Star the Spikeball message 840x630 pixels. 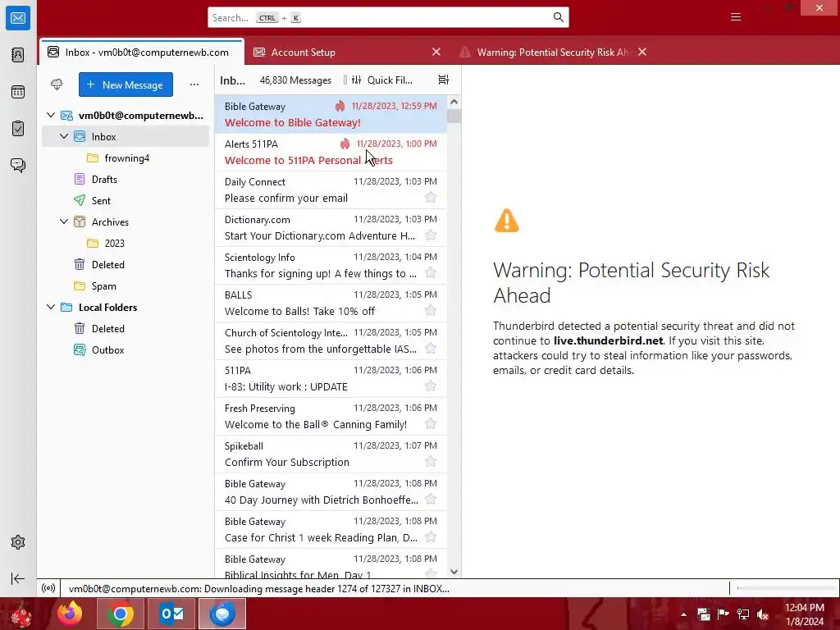(x=430, y=462)
